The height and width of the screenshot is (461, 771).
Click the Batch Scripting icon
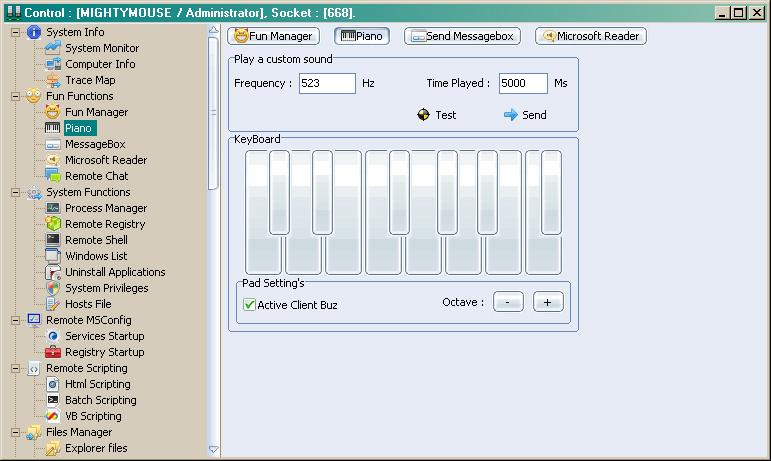53,400
